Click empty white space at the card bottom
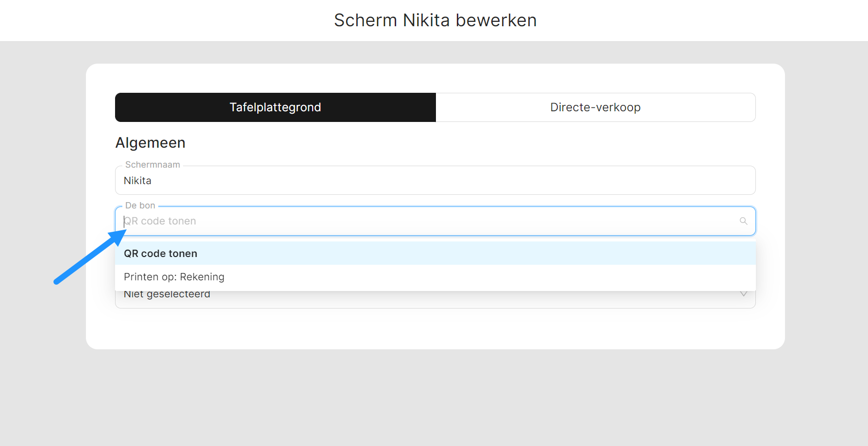 [x=434, y=329]
